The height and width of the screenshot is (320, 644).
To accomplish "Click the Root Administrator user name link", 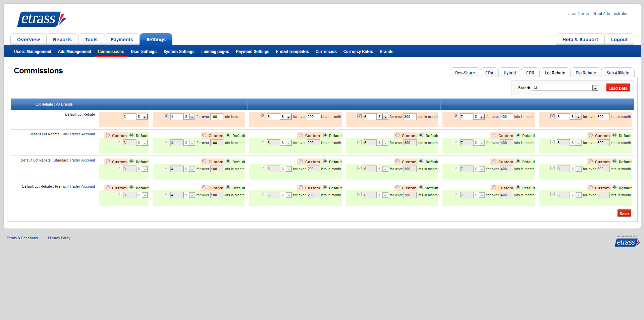I will (610, 14).
